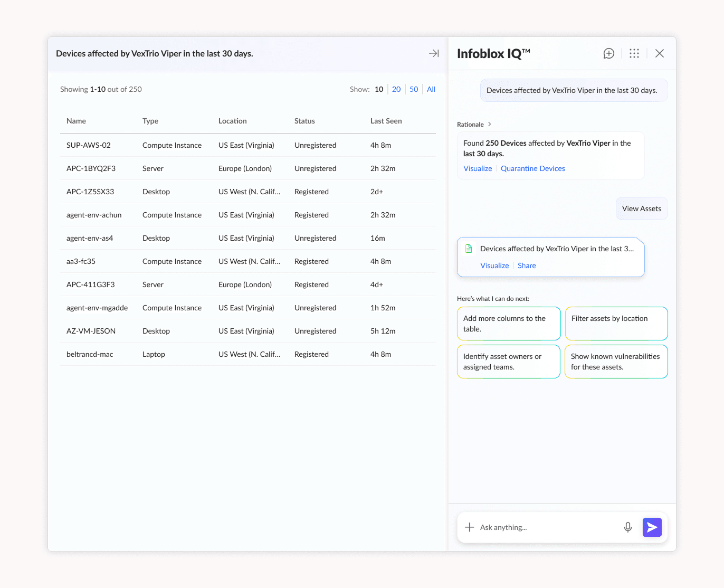Click the 5h 12m last seen value
The image size is (724, 588).
(383, 331)
